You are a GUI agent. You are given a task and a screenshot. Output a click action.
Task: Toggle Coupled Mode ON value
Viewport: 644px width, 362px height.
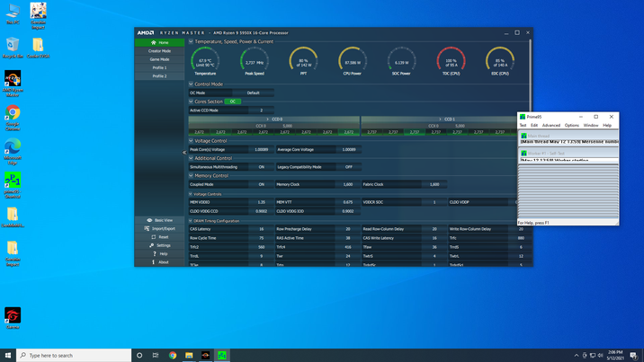261,184
